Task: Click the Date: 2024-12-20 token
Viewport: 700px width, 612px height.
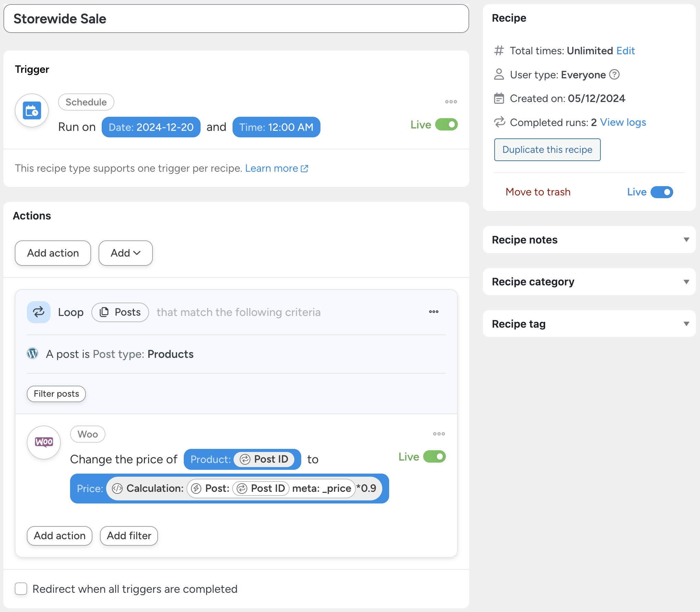Action: coord(151,127)
